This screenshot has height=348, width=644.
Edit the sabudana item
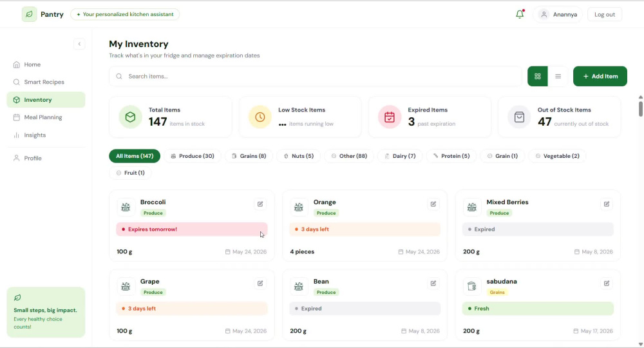pos(607,284)
